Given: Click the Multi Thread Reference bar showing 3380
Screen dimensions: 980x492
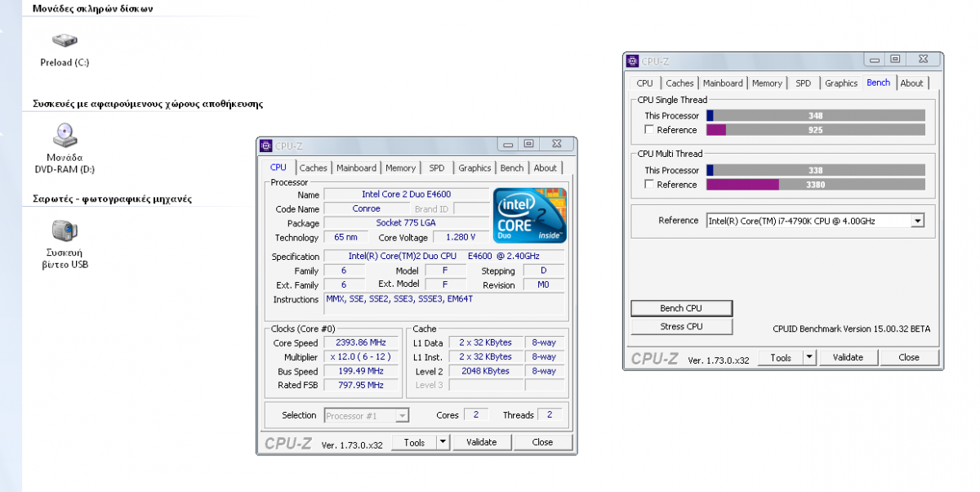Looking at the screenshot, I should (816, 185).
